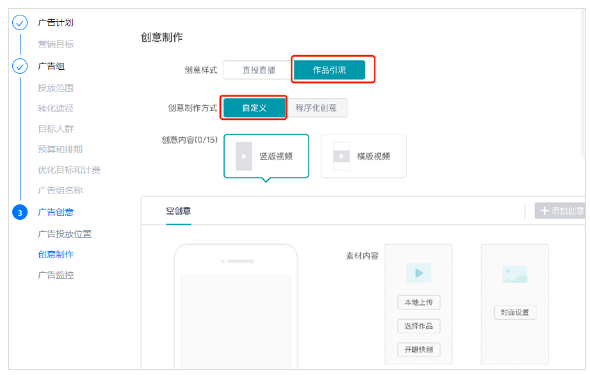Click the 创意制作方式 label
The height and width of the screenshot is (375, 590).
point(193,108)
